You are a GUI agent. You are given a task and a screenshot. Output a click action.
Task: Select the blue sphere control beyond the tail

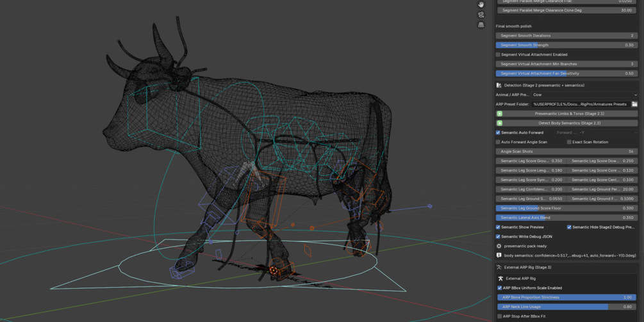[430, 206]
